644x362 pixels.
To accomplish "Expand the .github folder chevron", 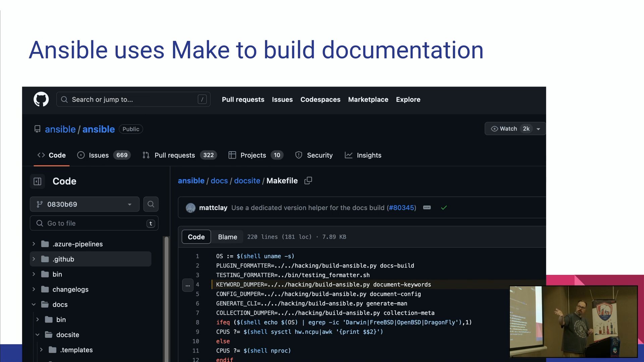I will point(34,259).
